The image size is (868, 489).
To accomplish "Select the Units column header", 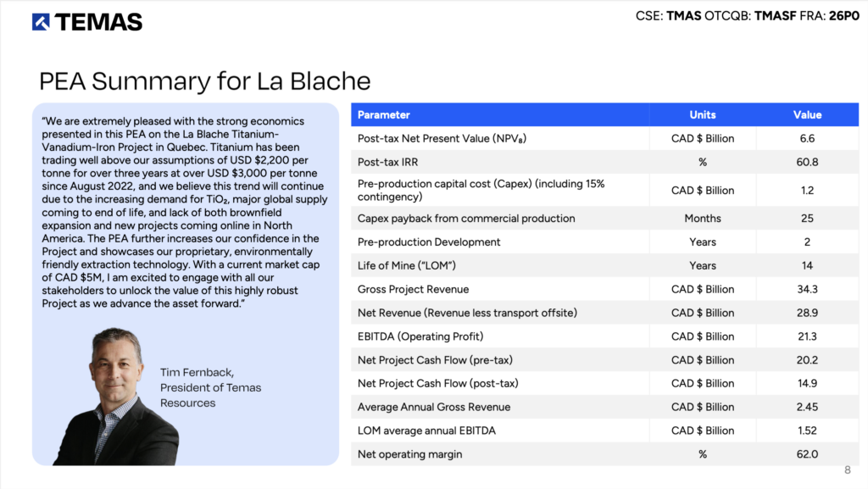I will click(702, 114).
